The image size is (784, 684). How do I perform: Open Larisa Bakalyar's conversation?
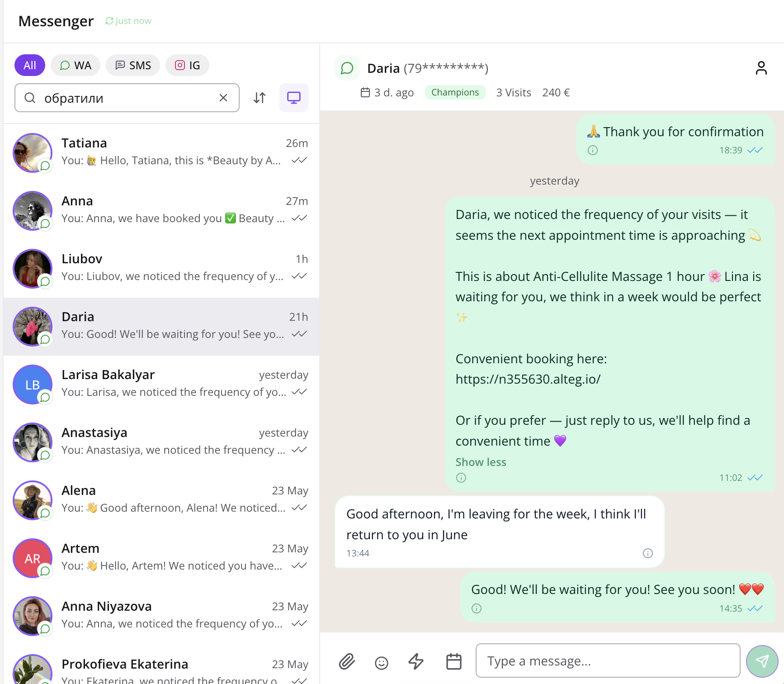161,385
